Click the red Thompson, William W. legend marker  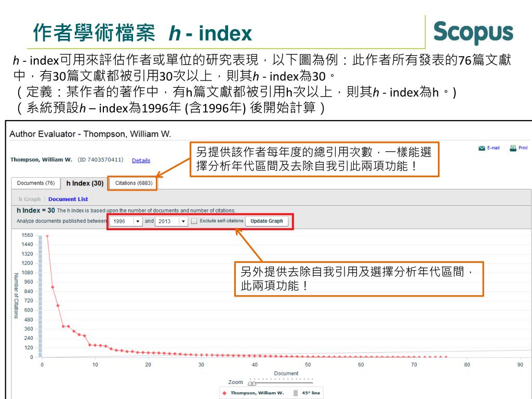(x=224, y=393)
